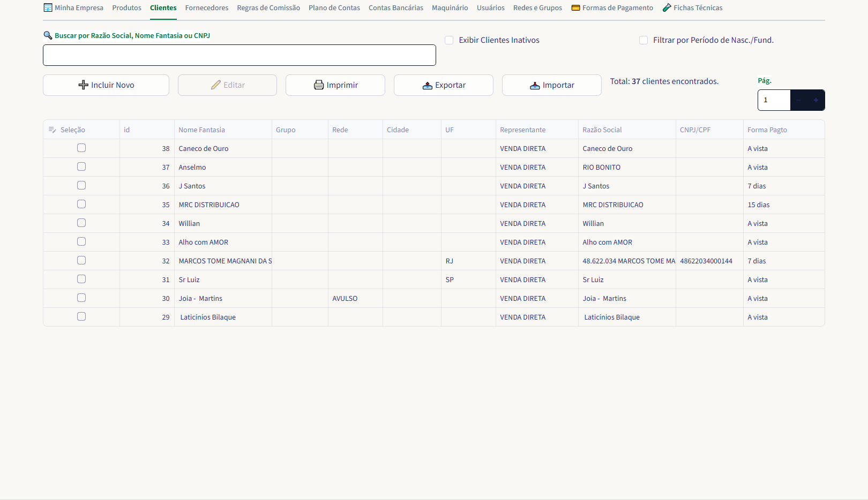The width and height of the screenshot is (868, 500).
Task: Click the search magnifier icon
Action: [x=48, y=35]
